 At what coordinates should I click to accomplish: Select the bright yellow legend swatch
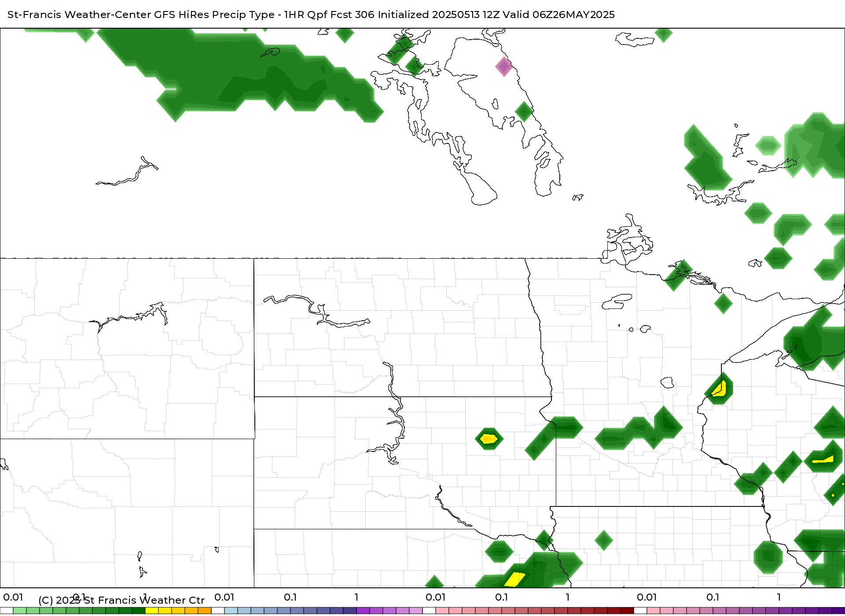pos(152,611)
